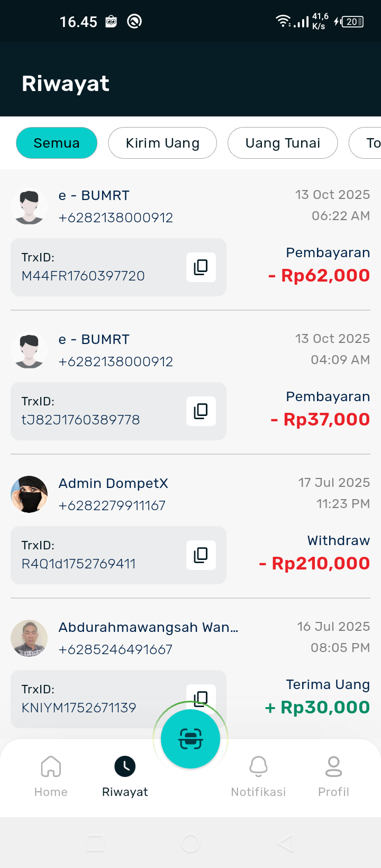Screen dimensions: 381x868
Task: Copy TrxID R4Q1d1752769411
Action: point(201,555)
